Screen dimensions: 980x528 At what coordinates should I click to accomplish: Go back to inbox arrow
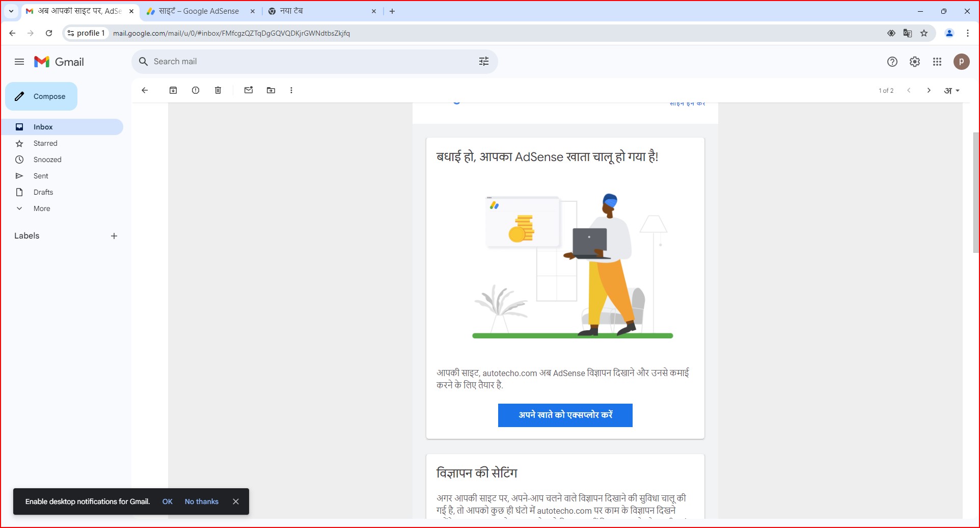(145, 90)
